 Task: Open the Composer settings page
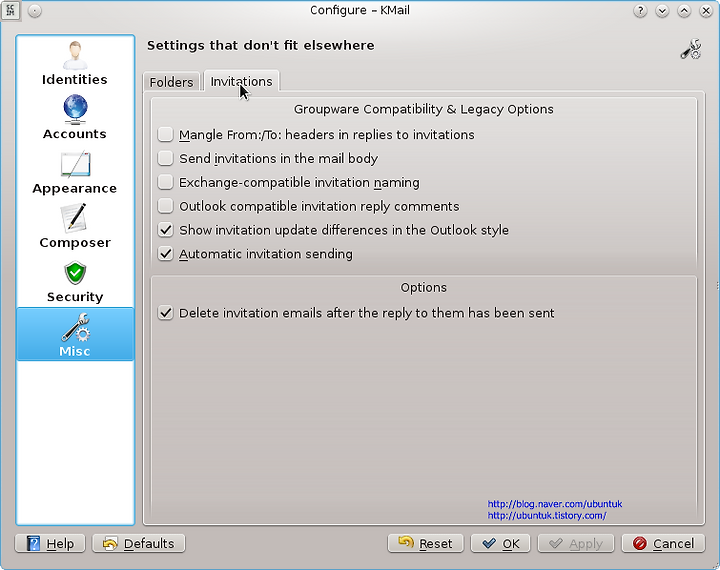click(x=75, y=226)
